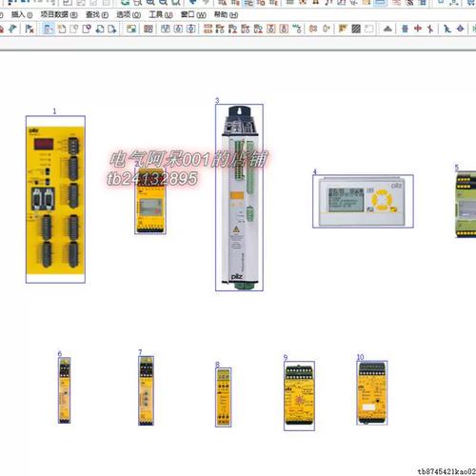Select the yellow relay image numbered 10
Viewport: 476px width, 476px height.
point(372,393)
